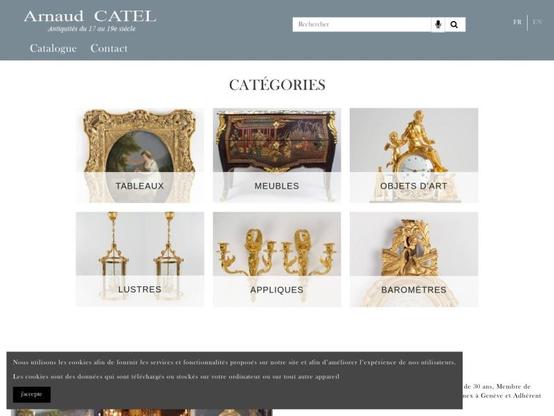Click the magnifying glass search icon

click(454, 24)
